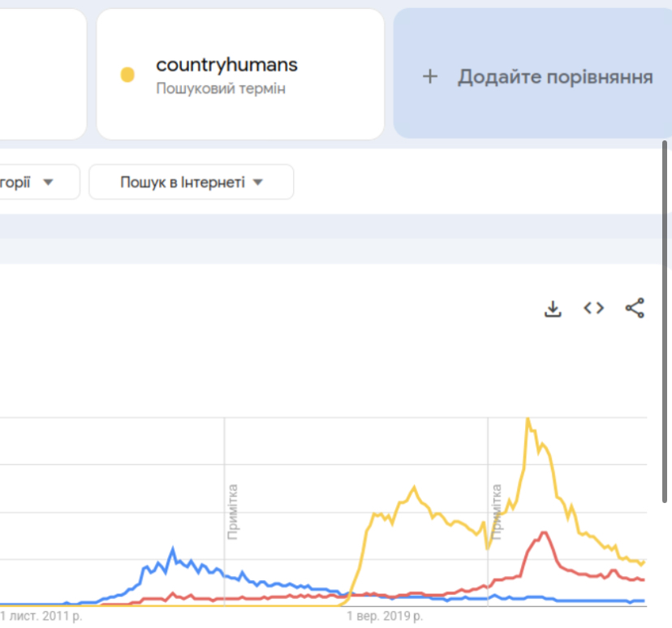
Task: Click the 1 вер. 2019 р. axis label
Action: point(385,616)
